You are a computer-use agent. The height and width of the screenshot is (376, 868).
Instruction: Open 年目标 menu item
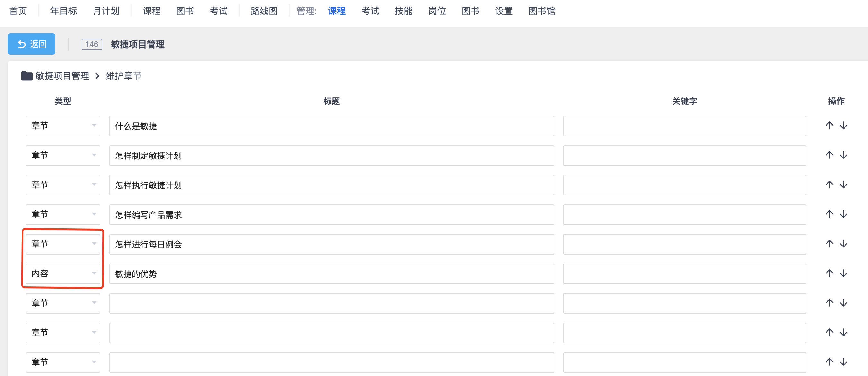64,11
